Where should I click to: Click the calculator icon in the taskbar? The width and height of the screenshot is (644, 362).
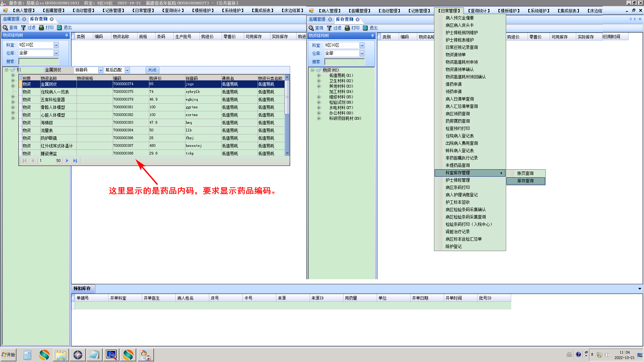(27, 355)
